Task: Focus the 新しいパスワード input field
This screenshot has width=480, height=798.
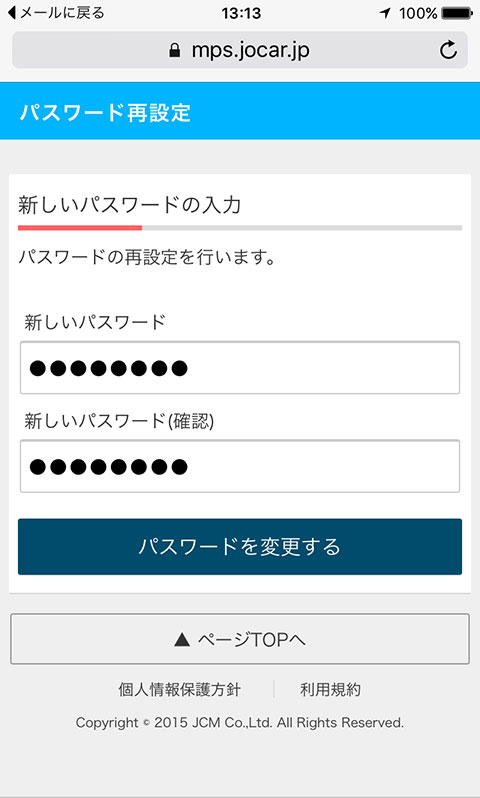Action: click(x=240, y=367)
